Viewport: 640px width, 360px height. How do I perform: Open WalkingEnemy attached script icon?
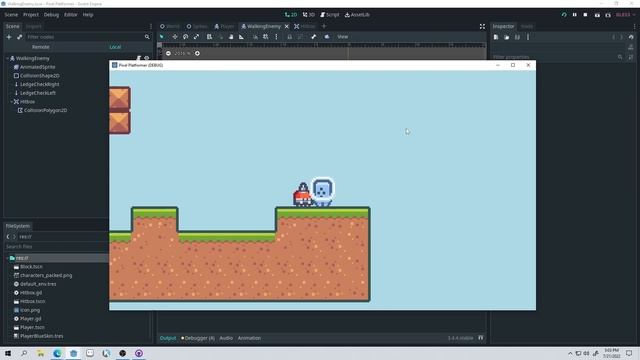139,58
